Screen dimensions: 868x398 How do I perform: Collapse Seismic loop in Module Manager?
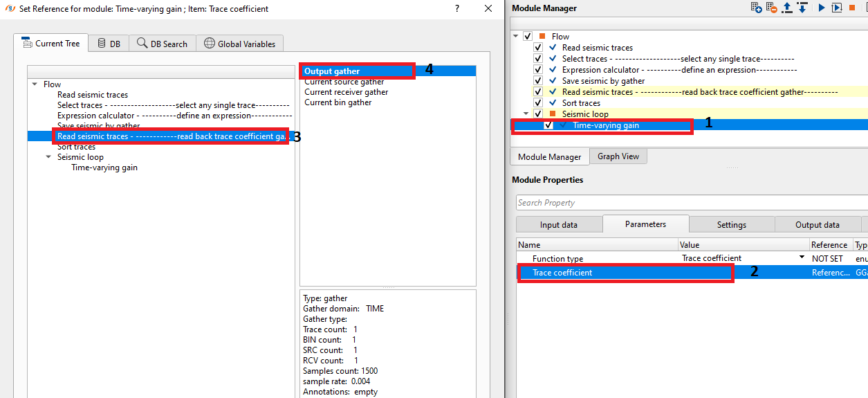(526, 114)
